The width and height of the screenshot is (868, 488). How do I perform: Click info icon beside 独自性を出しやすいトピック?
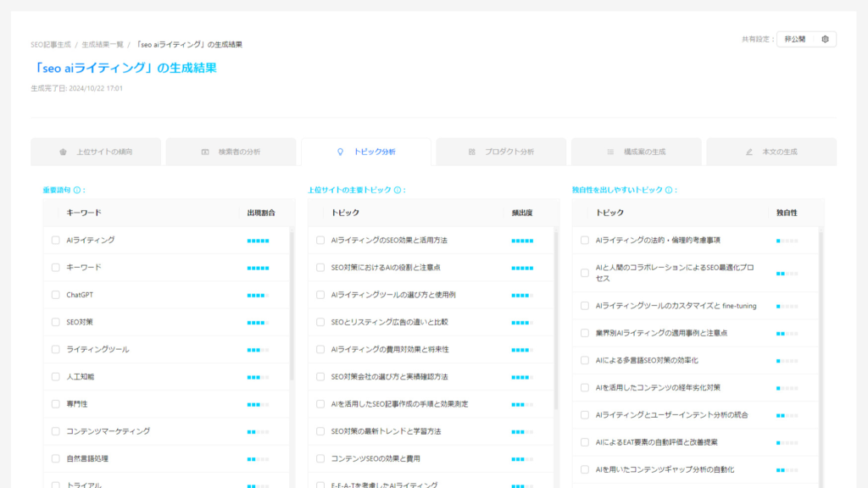pos(669,190)
